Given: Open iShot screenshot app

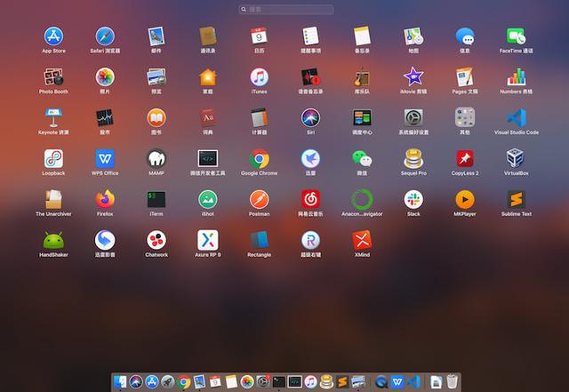Looking at the screenshot, I should (x=208, y=199).
